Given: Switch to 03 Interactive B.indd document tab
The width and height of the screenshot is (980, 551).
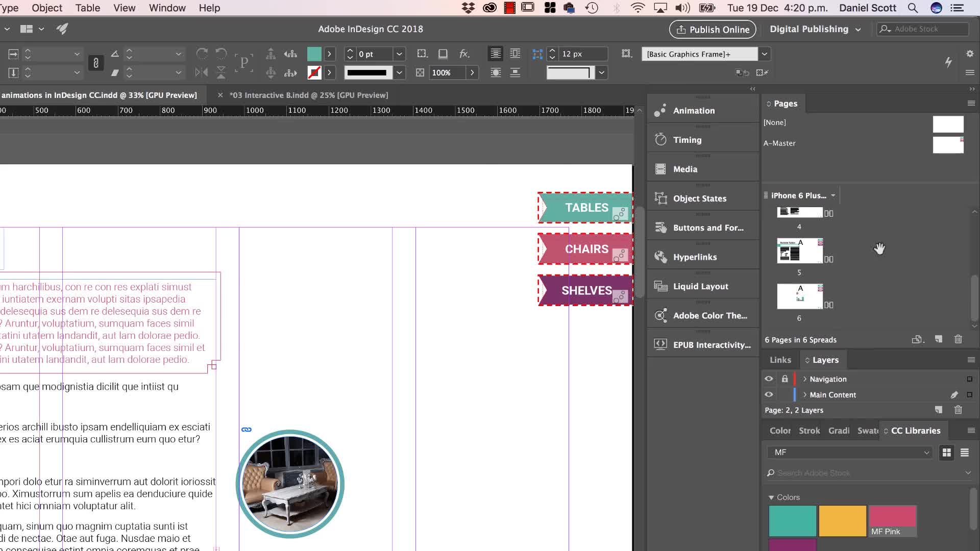Looking at the screenshot, I should [309, 95].
